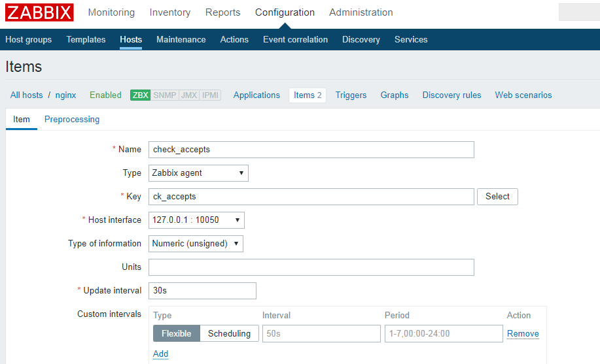Go to Hosts submenu

(131, 40)
